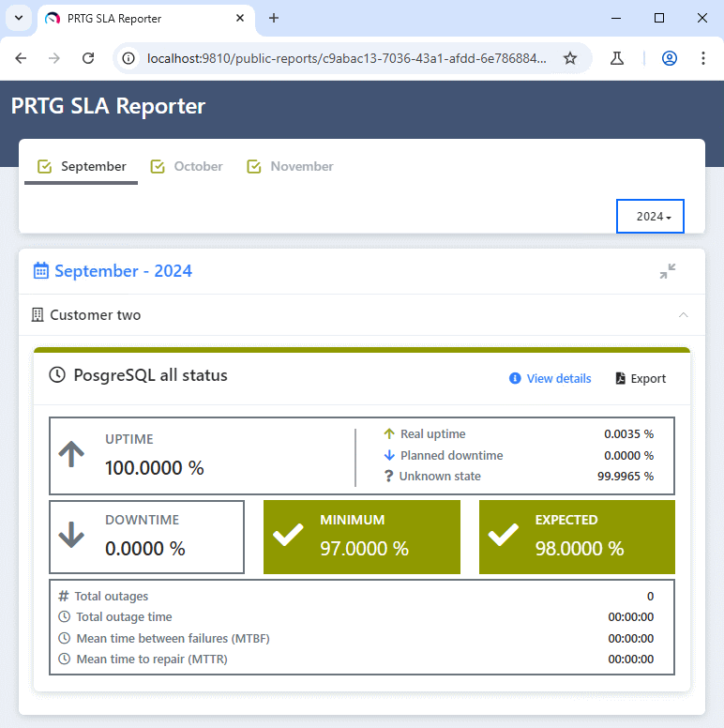Click the clock icon beside MTBF

pyautogui.click(x=64, y=638)
